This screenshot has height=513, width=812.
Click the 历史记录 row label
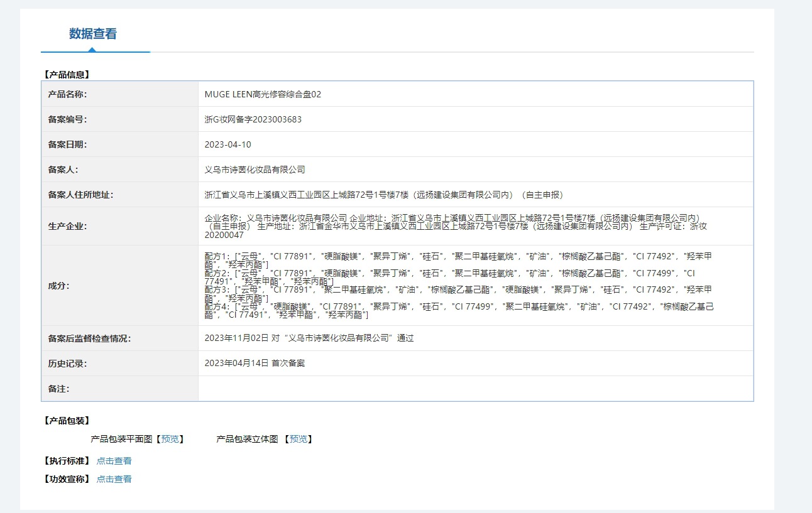pos(67,364)
